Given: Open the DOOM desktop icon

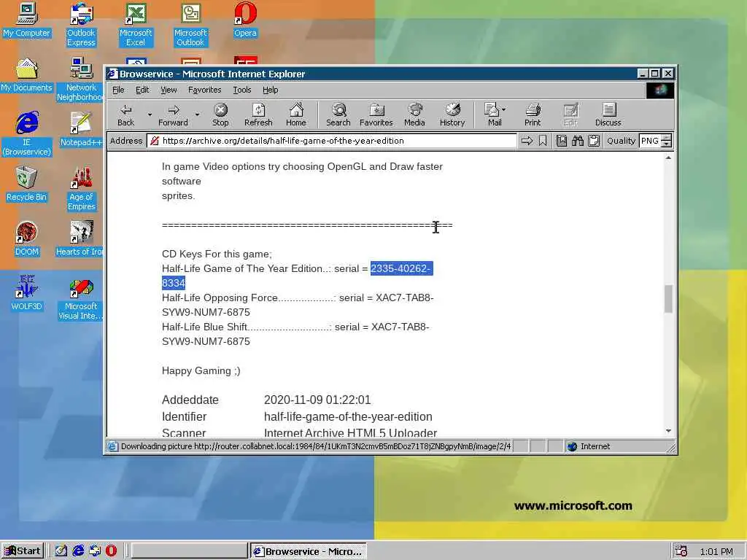Looking at the screenshot, I should [26, 239].
